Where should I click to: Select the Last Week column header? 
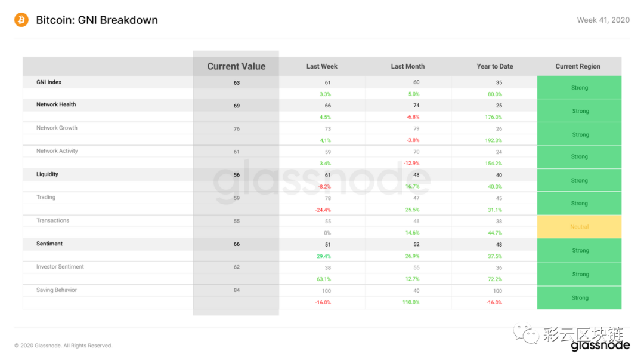click(321, 66)
